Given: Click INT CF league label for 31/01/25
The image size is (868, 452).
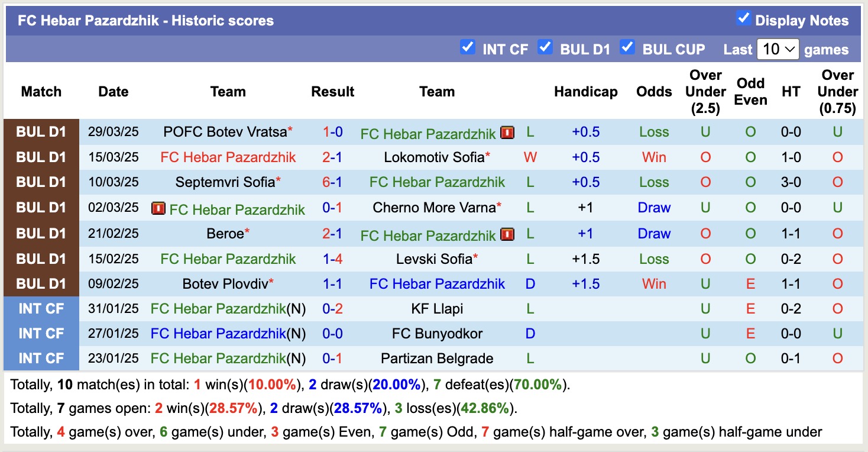Looking at the screenshot, I should [41, 309].
